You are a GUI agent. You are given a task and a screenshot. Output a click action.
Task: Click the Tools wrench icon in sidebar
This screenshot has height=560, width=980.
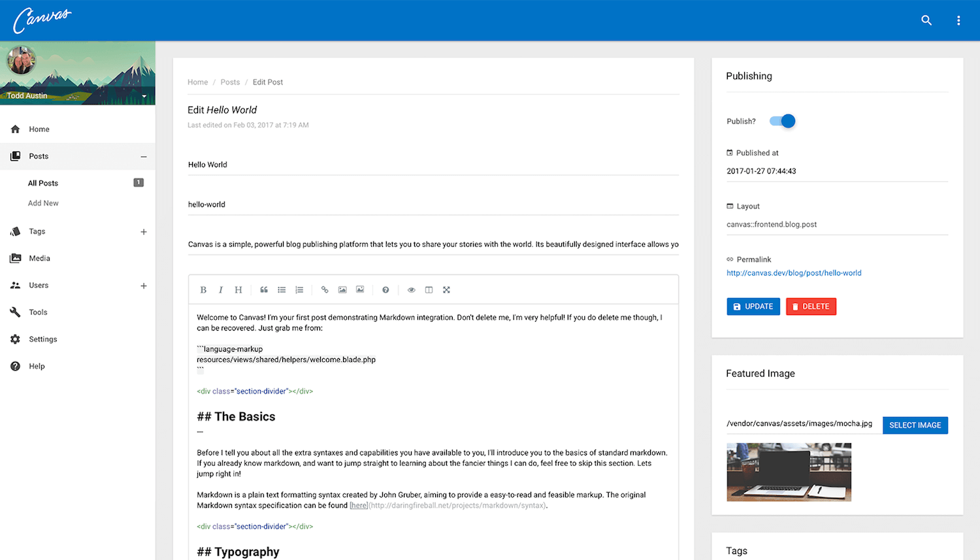(x=15, y=312)
